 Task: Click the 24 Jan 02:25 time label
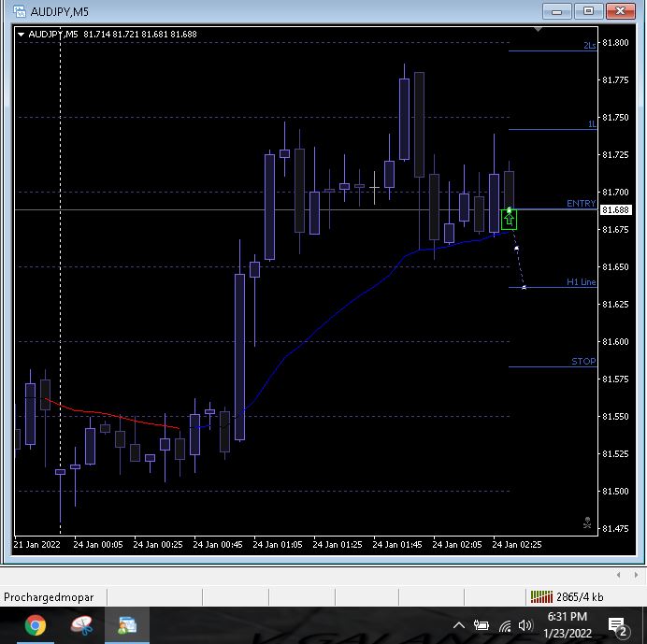(x=517, y=545)
